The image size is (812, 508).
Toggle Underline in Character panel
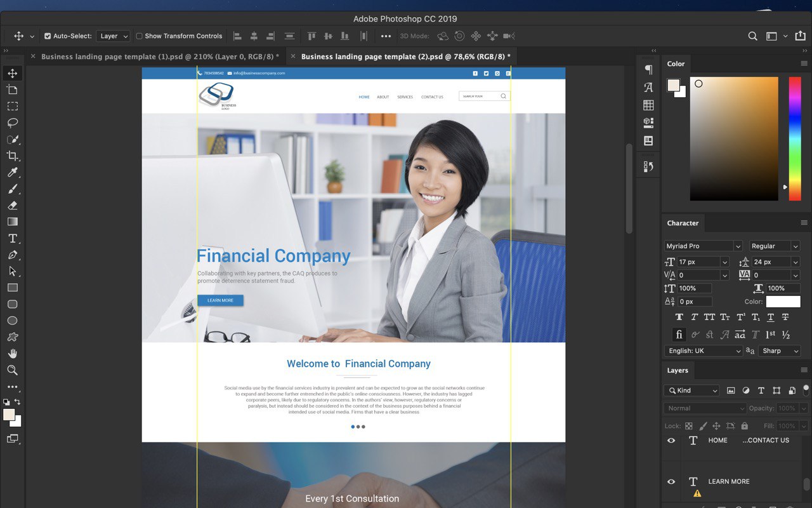click(771, 317)
